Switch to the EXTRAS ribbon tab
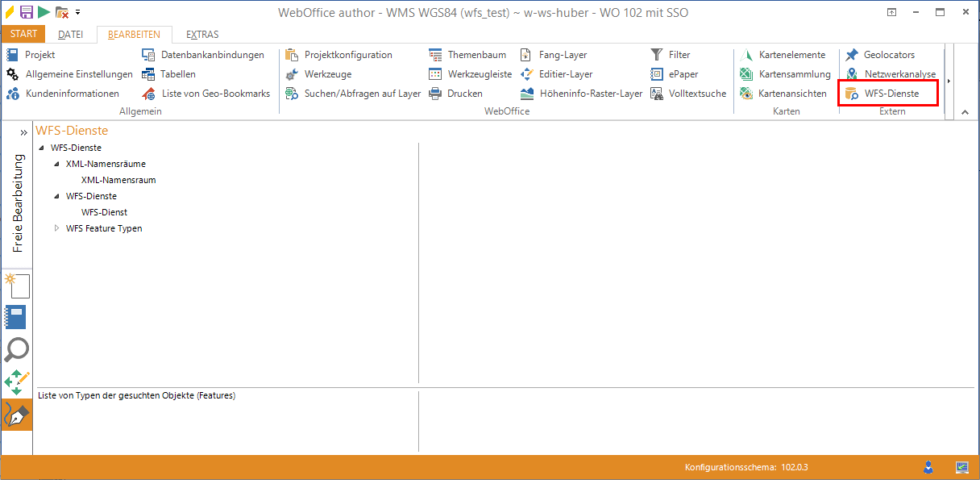 point(201,34)
